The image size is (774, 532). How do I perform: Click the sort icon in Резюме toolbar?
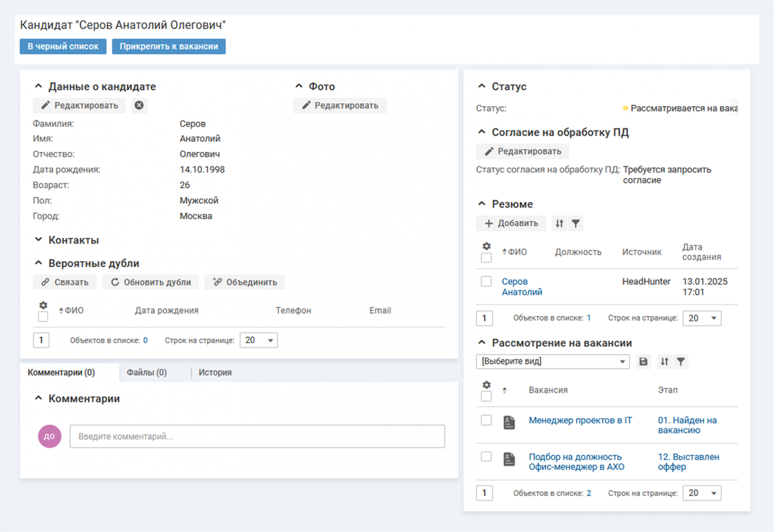tap(559, 224)
